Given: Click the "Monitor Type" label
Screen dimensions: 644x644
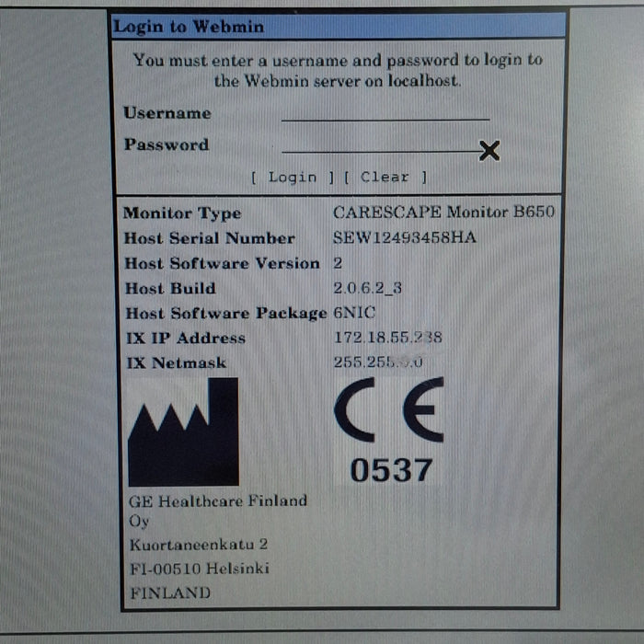Looking at the screenshot, I should click(x=182, y=213).
